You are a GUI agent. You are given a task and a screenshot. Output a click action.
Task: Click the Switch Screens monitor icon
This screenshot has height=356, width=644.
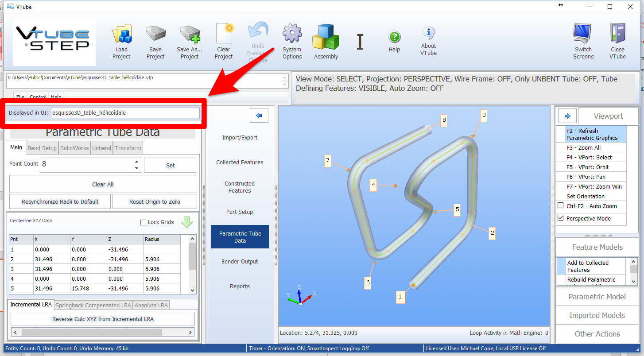click(583, 34)
